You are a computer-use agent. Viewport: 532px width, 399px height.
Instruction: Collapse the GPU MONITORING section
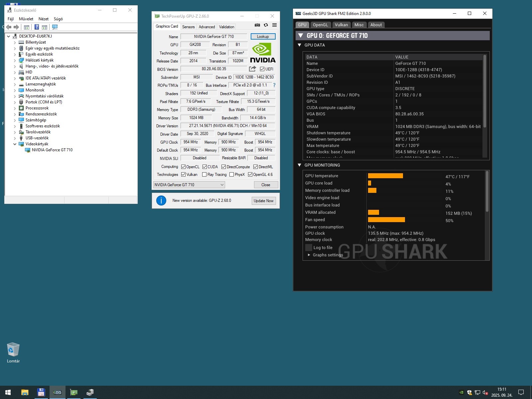point(299,165)
